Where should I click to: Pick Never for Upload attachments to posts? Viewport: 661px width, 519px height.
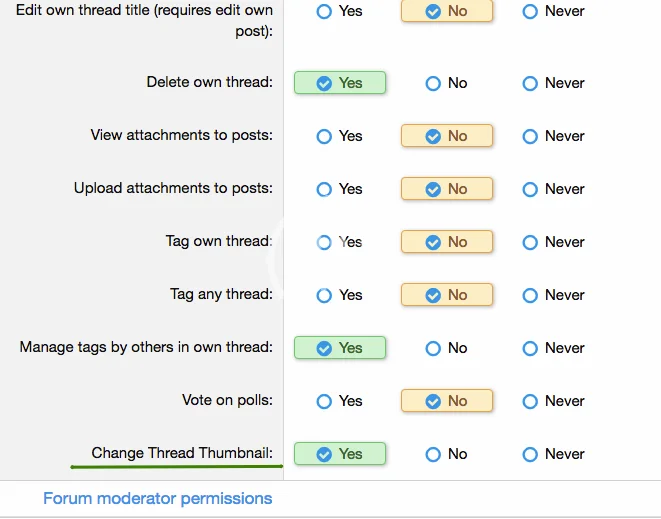pyautogui.click(x=531, y=189)
